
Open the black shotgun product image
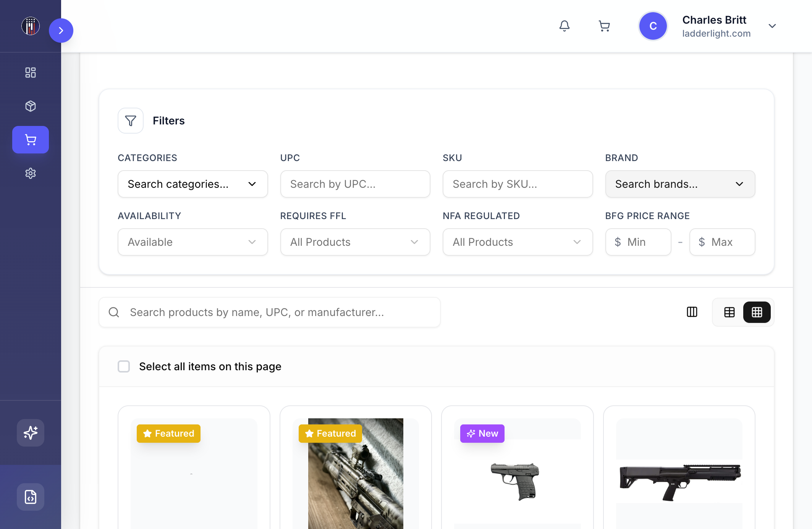tap(680, 482)
